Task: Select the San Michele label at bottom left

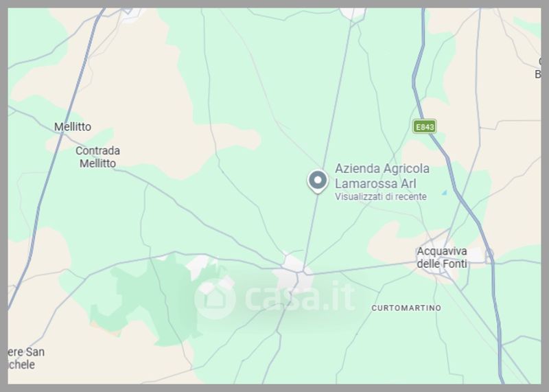Action: click(x=25, y=358)
